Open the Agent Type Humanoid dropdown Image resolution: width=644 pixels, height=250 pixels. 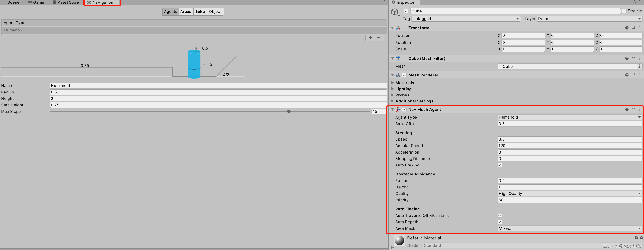(570, 117)
